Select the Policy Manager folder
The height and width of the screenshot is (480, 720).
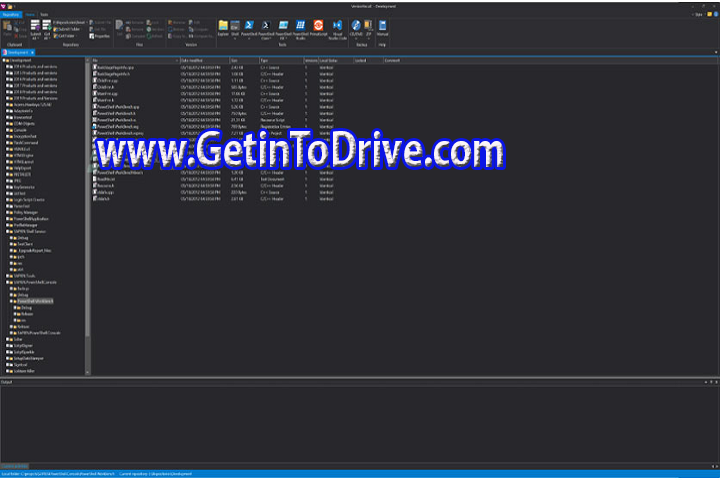[x=26, y=213]
